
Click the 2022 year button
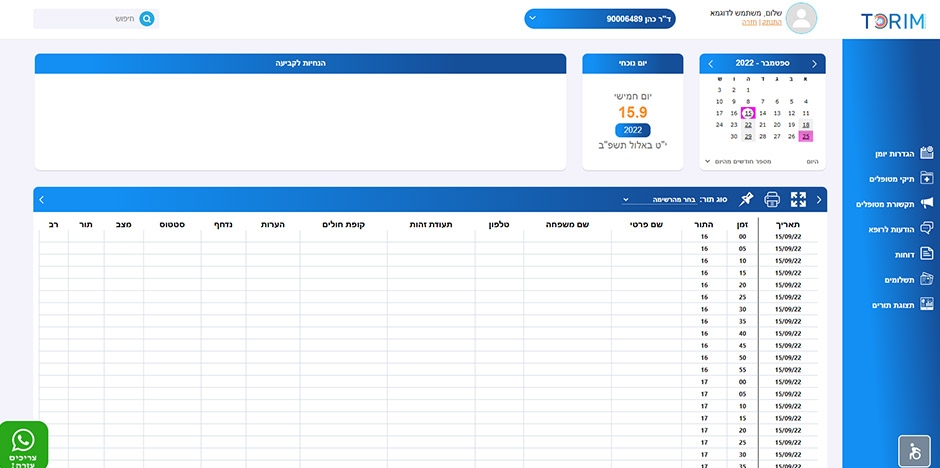632,130
